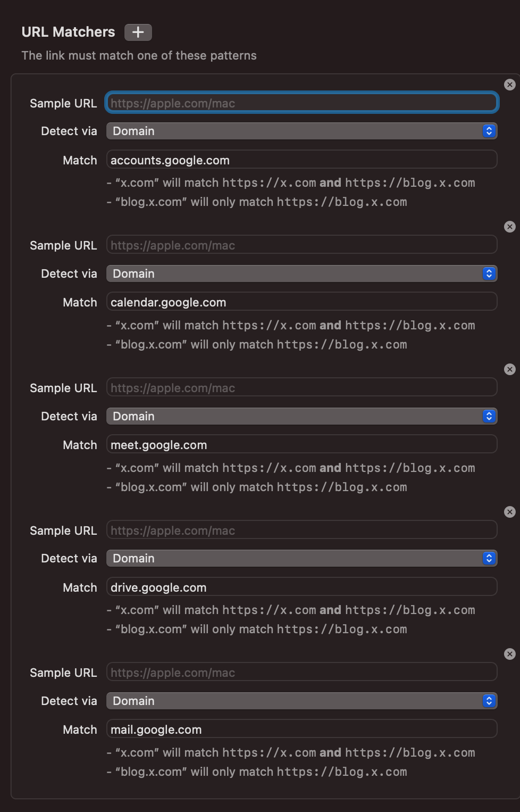The width and height of the screenshot is (520, 812).
Task: Edit the drive.google.com Match field
Action: 301,587
